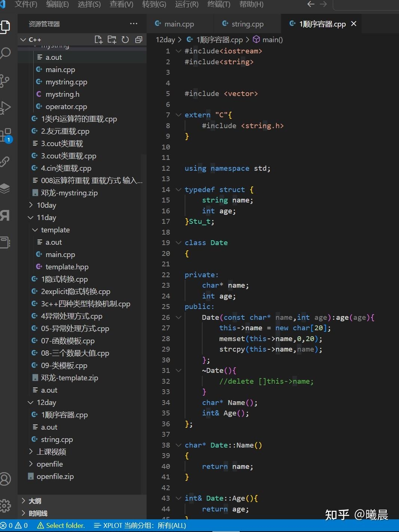Expand the 大纲 outline section

pyautogui.click(x=35, y=501)
